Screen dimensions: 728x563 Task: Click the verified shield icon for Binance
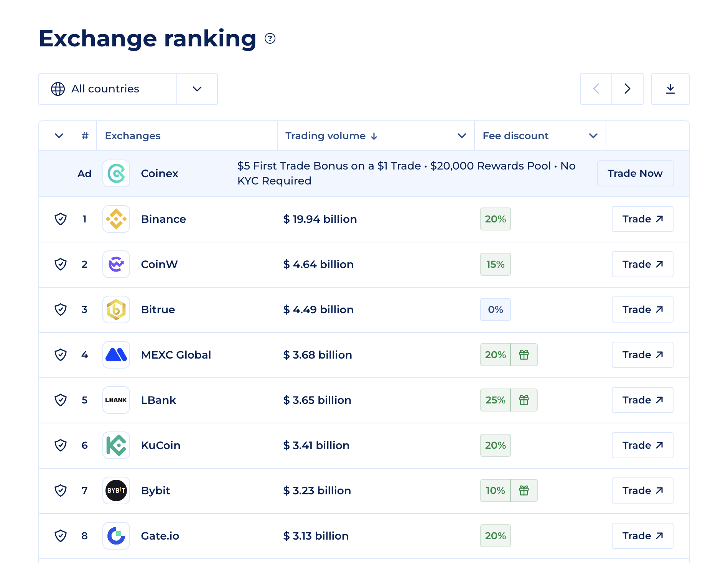click(61, 219)
